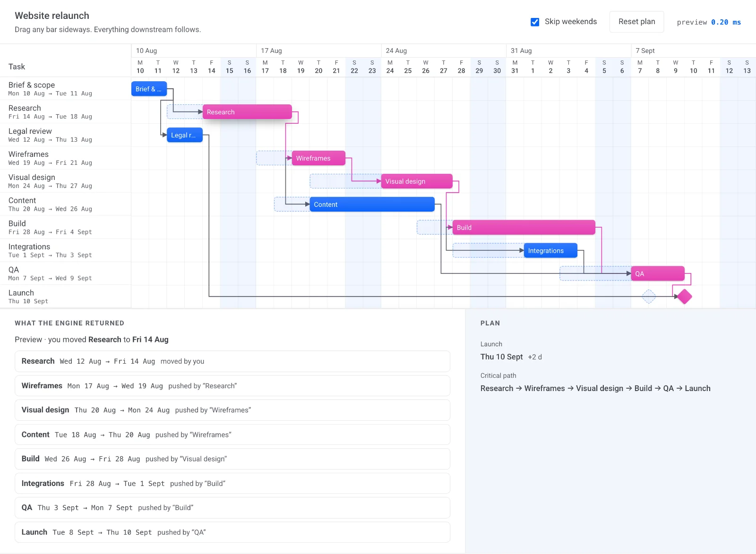
Task: Click the QA task row label
Action: point(65,274)
